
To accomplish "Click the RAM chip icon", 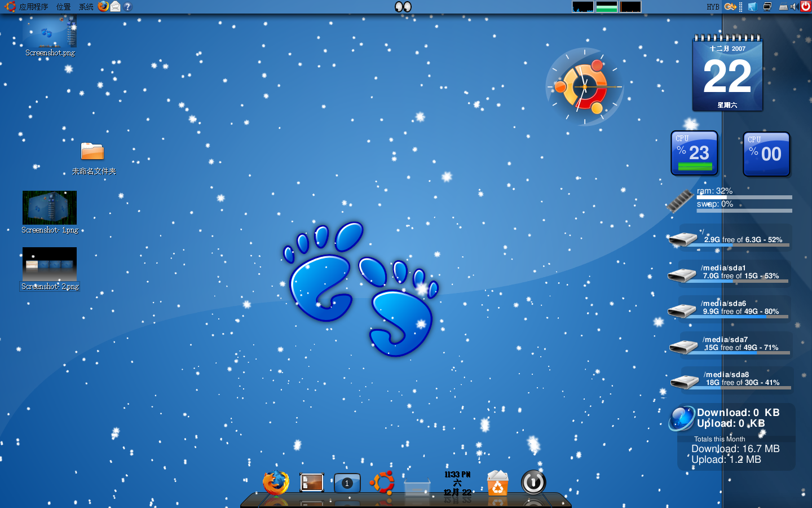I will tap(679, 201).
